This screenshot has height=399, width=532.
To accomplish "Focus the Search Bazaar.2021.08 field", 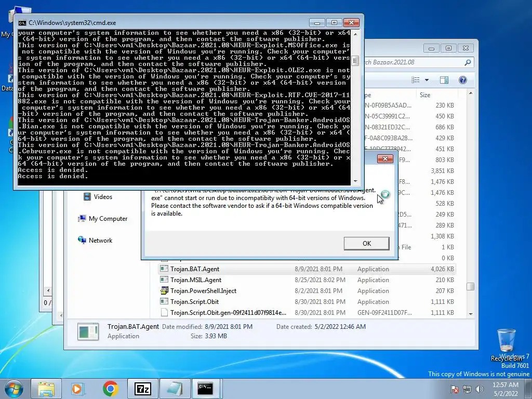I will click(x=414, y=62).
